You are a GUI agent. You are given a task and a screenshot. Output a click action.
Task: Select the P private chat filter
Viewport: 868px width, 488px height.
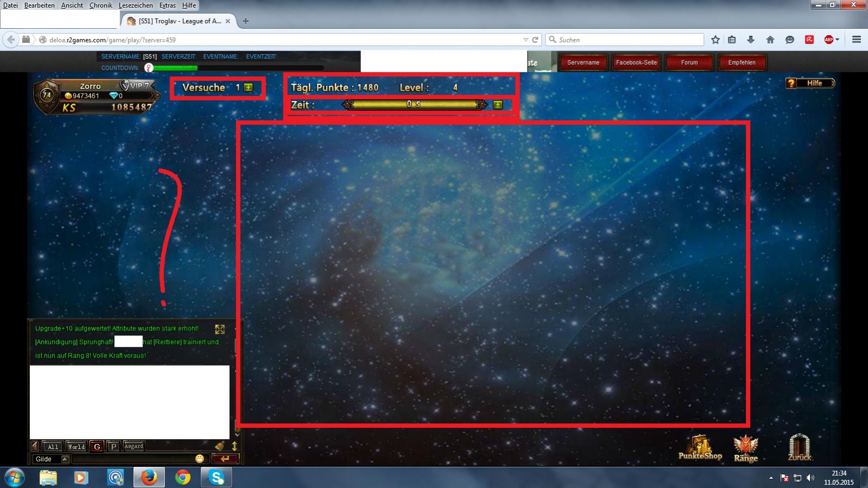coord(113,447)
